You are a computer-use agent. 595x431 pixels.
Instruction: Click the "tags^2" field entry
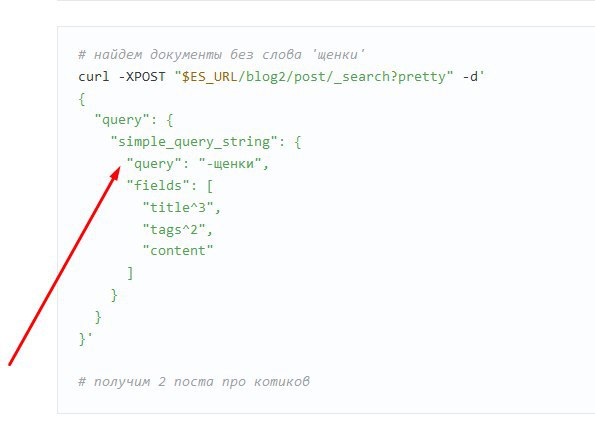tap(174, 229)
